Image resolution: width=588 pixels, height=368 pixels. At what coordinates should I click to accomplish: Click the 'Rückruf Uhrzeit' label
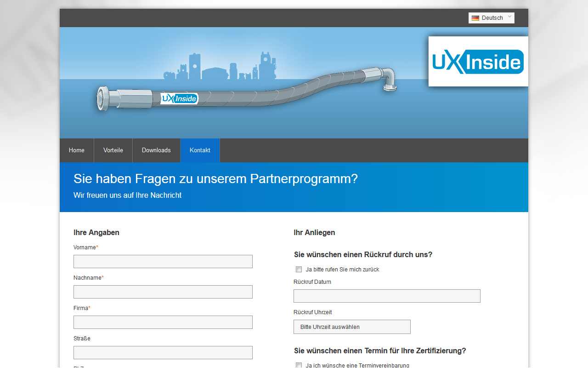click(x=312, y=312)
